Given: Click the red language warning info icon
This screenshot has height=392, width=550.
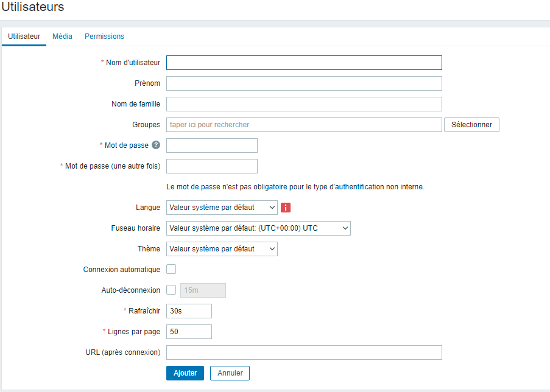Looking at the screenshot, I should click(x=286, y=208).
